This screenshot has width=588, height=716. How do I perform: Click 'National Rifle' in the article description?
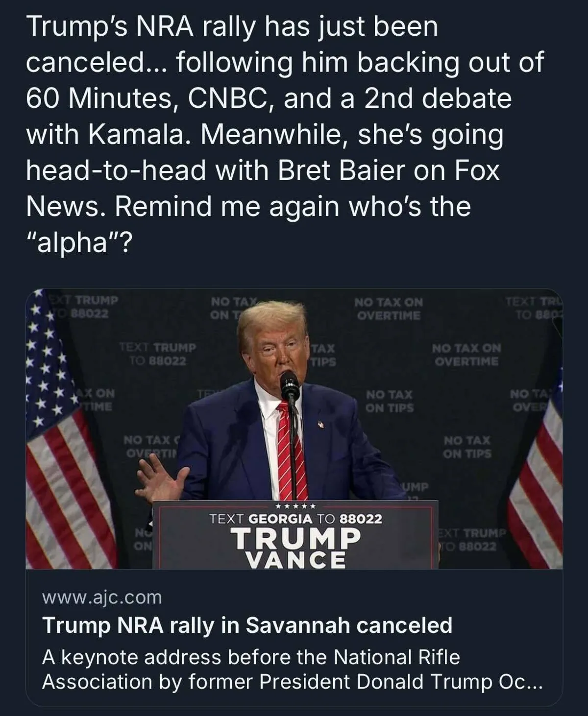point(396,657)
